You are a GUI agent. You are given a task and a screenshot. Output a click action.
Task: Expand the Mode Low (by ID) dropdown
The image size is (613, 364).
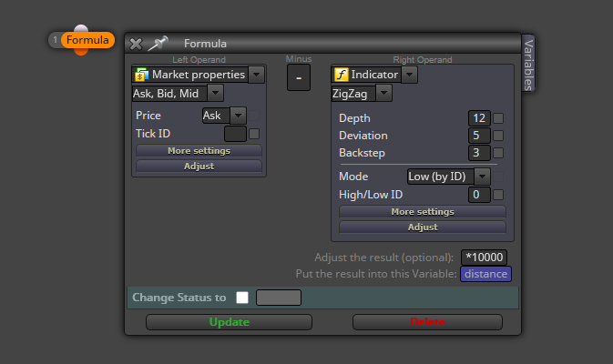click(x=483, y=177)
